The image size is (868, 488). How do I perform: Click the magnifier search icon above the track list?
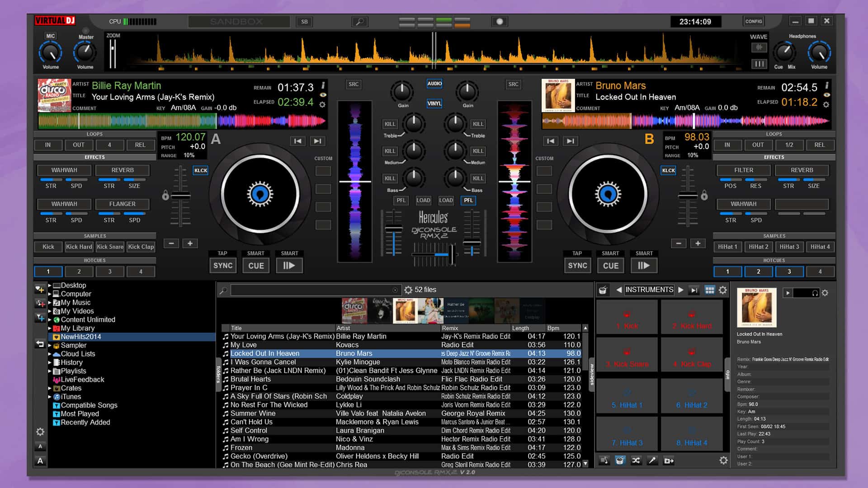pyautogui.click(x=224, y=290)
